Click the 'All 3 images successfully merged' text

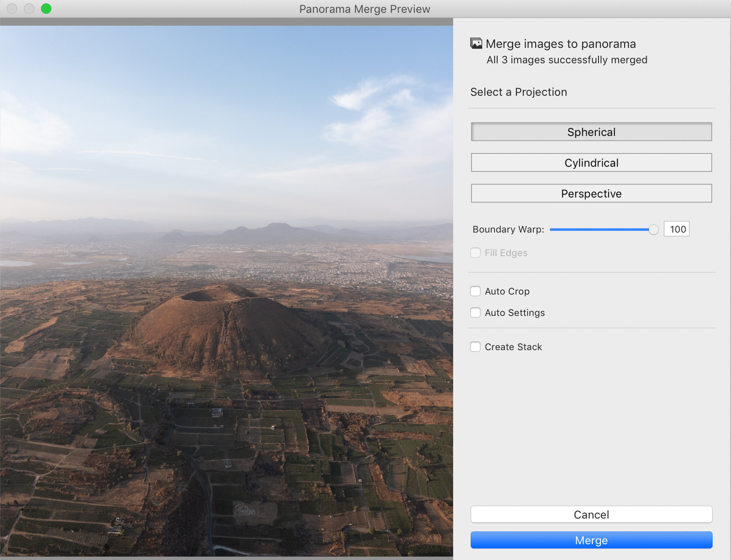tap(566, 60)
